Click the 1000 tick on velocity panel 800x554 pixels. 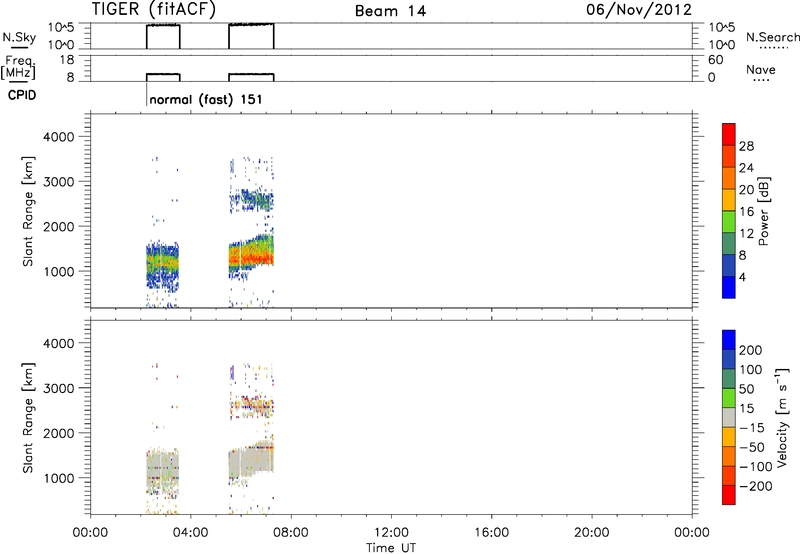pos(58,478)
